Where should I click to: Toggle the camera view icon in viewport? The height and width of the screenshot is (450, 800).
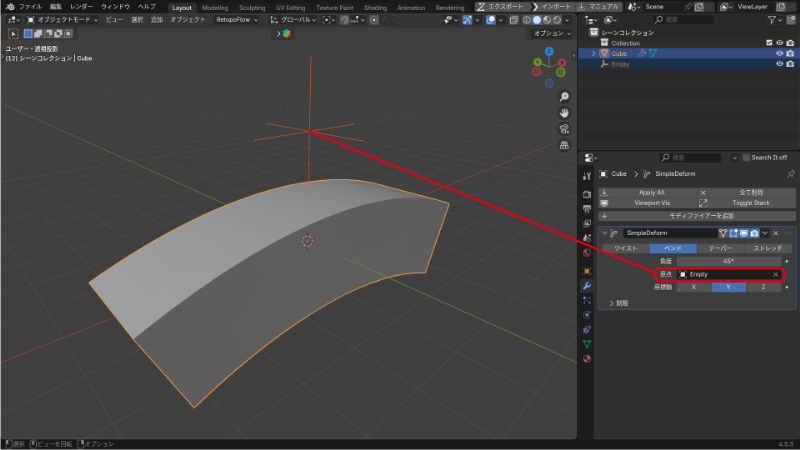(564, 129)
